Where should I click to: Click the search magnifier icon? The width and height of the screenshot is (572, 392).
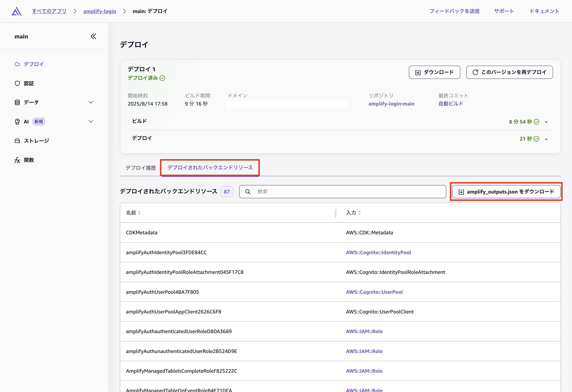[248, 192]
